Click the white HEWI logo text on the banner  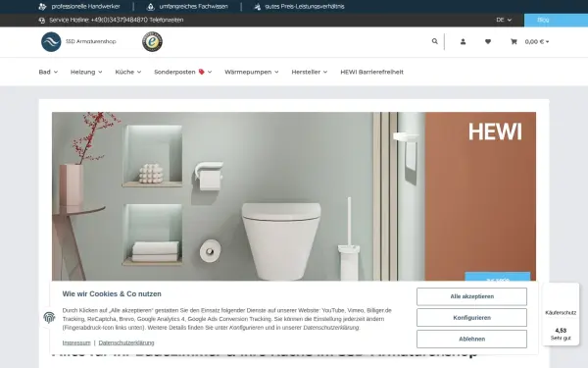point(495,131)
